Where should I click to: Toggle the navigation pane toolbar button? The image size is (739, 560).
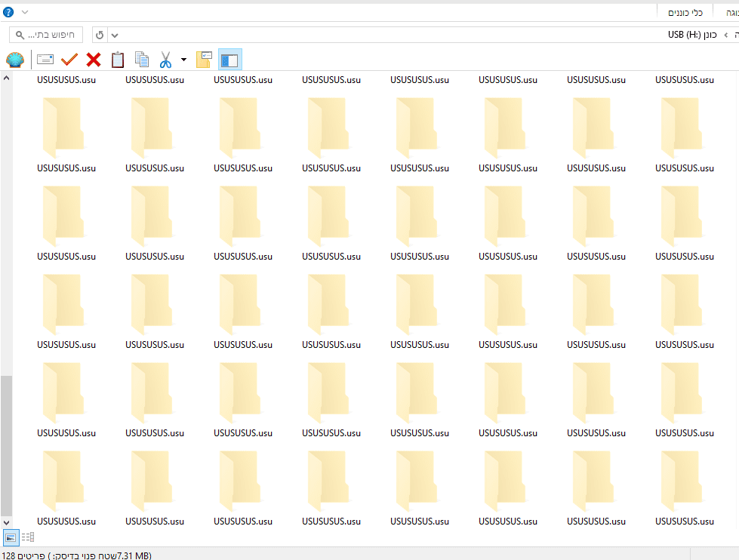230,60
